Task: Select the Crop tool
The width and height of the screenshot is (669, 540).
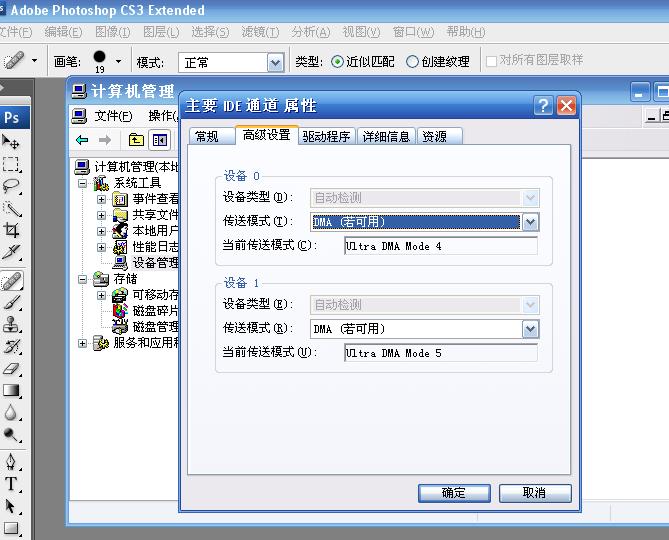Action: 11,230
